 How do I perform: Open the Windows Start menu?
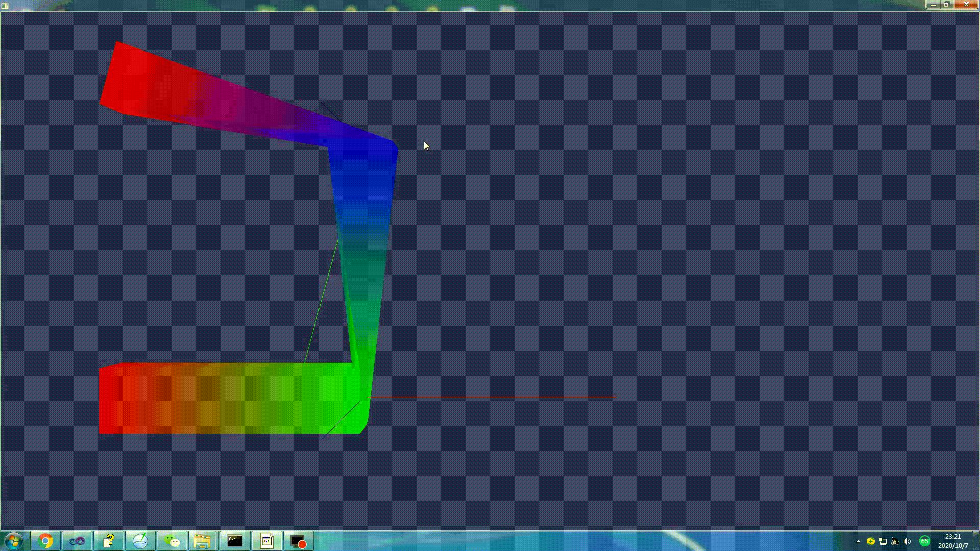click(x=14, y=541)
